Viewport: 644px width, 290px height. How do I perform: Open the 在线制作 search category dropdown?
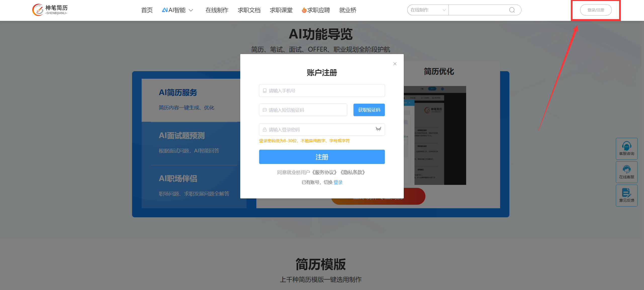(428, 10)
